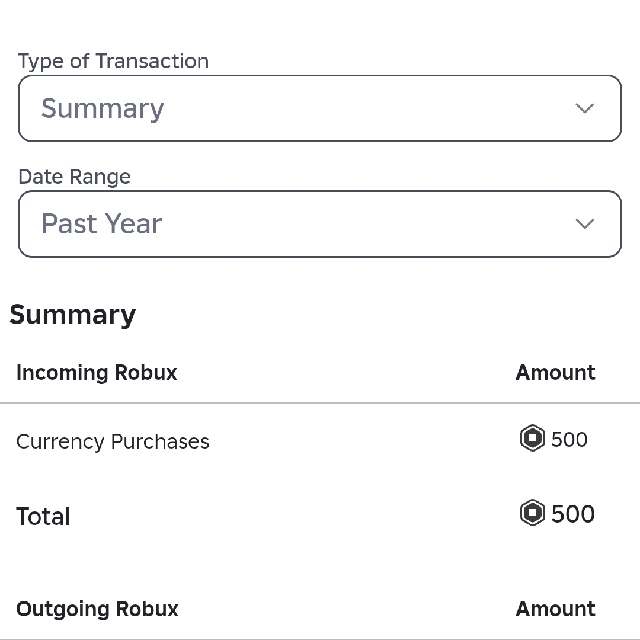Select the Total row label
640x640 pixels.
coord(43,517)
